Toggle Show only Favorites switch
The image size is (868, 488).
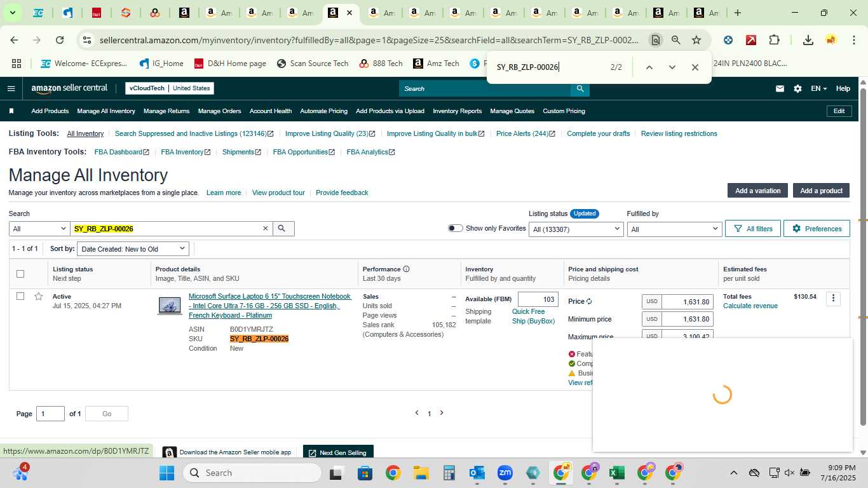coord(455,228)
